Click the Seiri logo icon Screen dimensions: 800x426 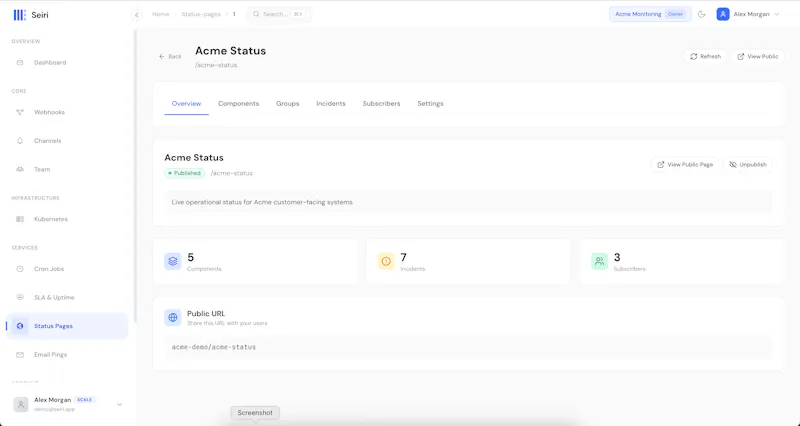point(19,15)
